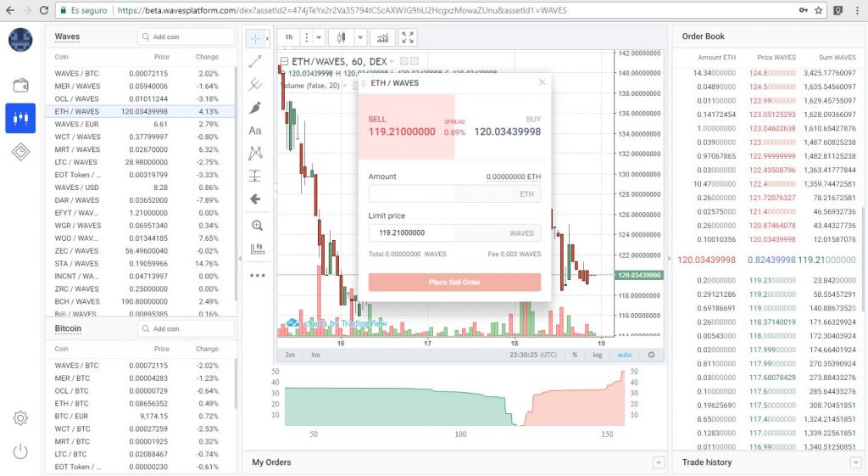Viewport: 868px width, 476px height.
Task: Select the zoom in magnifier tool
Action: tap(257, 226)
